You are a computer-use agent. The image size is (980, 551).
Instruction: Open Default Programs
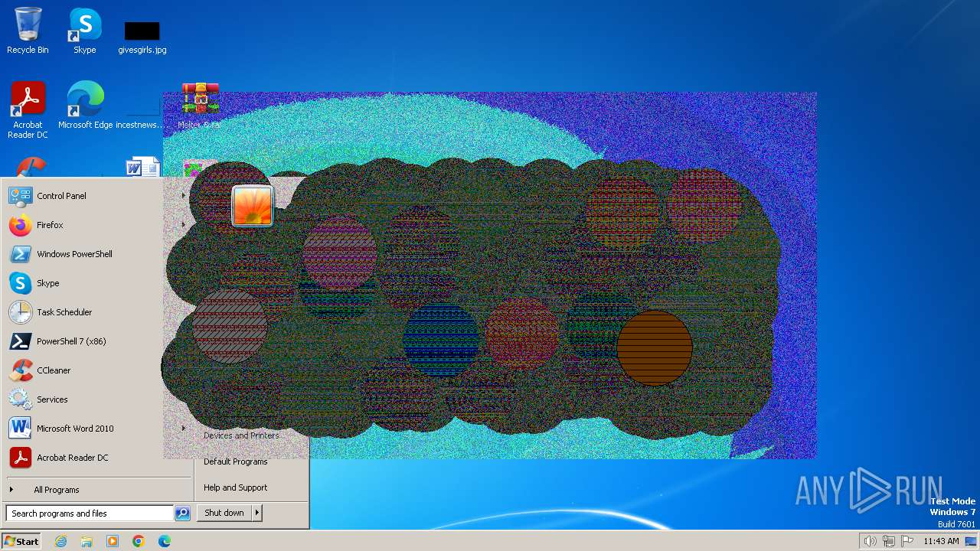[236, 461]
